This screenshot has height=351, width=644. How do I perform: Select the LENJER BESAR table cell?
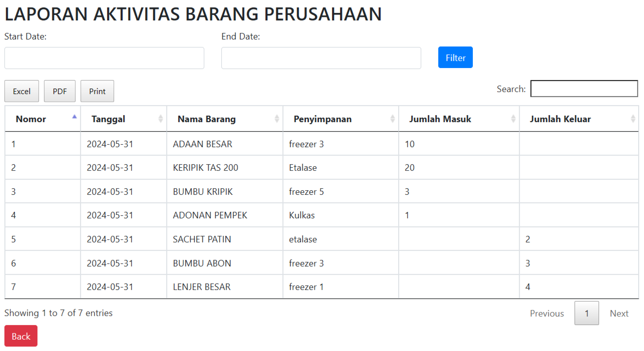click(201, 287)
